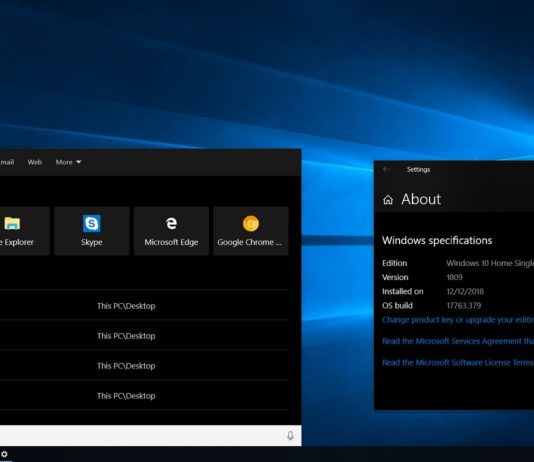Click the 'About' page title
This screenshot has width=534, height=462.
click(x=421, y=199)
